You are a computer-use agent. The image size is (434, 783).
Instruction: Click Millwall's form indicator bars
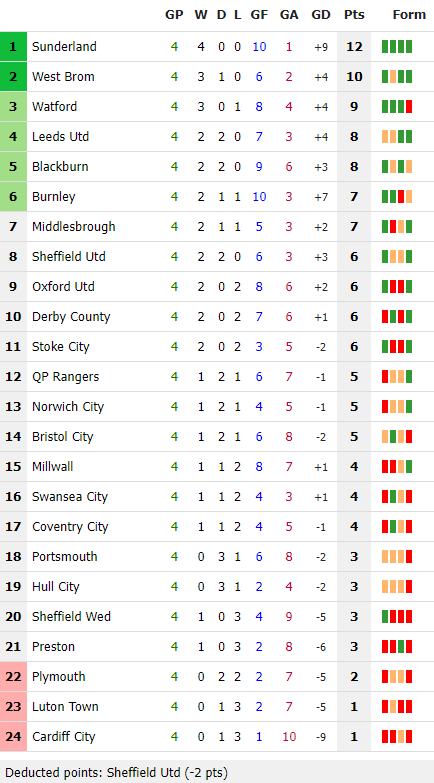pos(397,467)
